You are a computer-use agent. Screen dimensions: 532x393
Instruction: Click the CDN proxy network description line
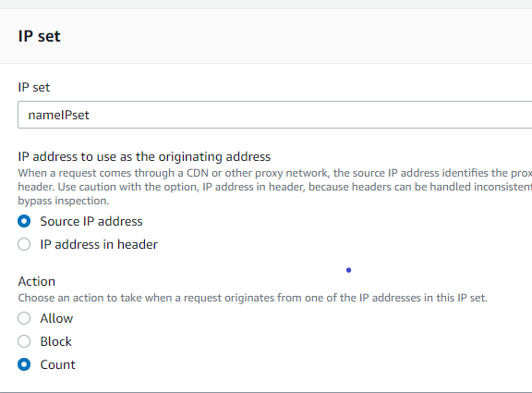tap(275, 173)
